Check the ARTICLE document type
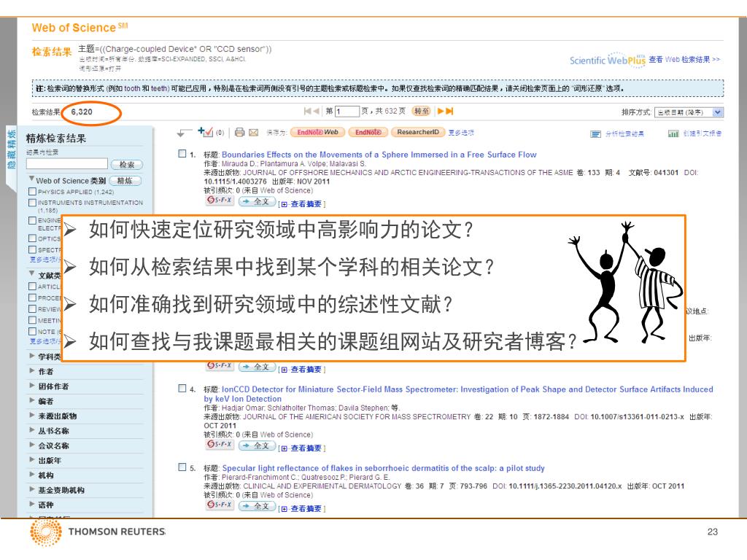This screenshot has width=747, height=560. [x=32, y=286]
